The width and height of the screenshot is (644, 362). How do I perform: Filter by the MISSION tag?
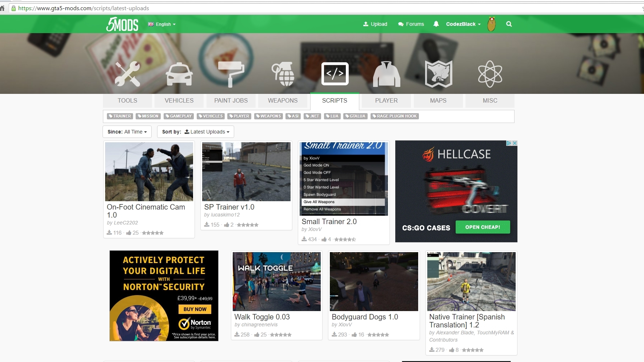coord(148,116)
